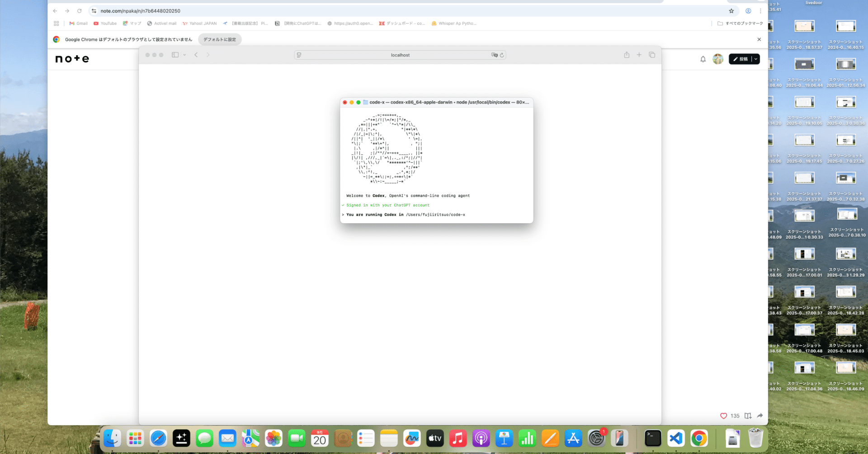The height and width of the screenshot is (454, 868).
Task: Click the user avatar in note header
Action: 718,59
